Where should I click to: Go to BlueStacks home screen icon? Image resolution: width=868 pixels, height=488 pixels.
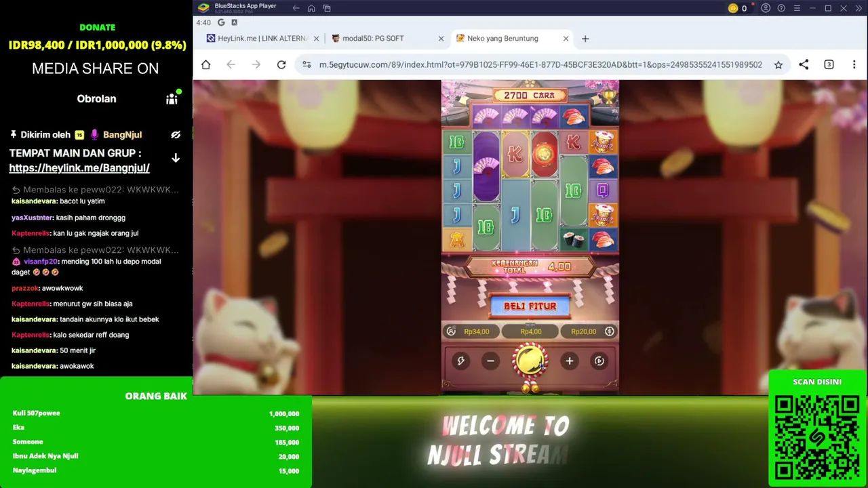(x=311, y=8)
